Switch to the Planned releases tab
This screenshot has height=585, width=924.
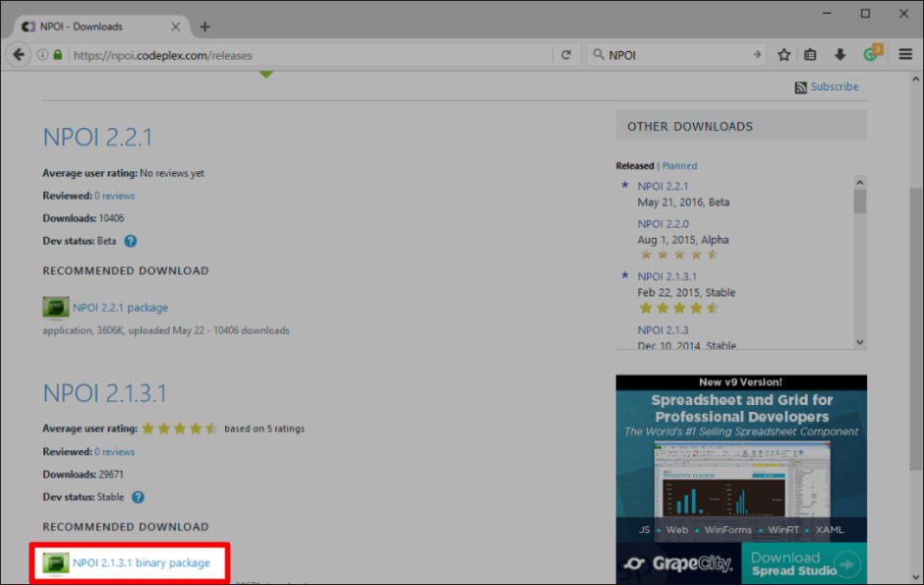679,166
